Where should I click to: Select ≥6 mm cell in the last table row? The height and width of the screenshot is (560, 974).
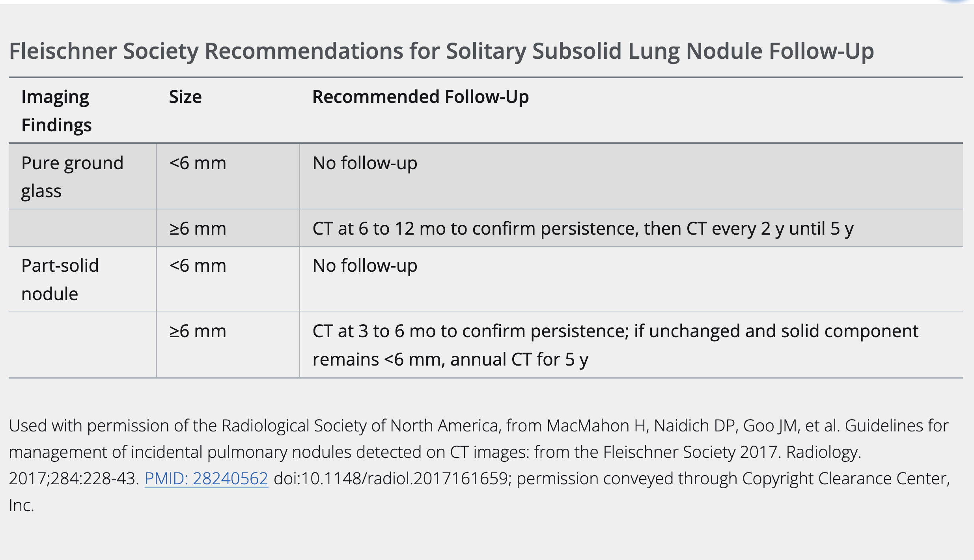(x=198, y=331)
